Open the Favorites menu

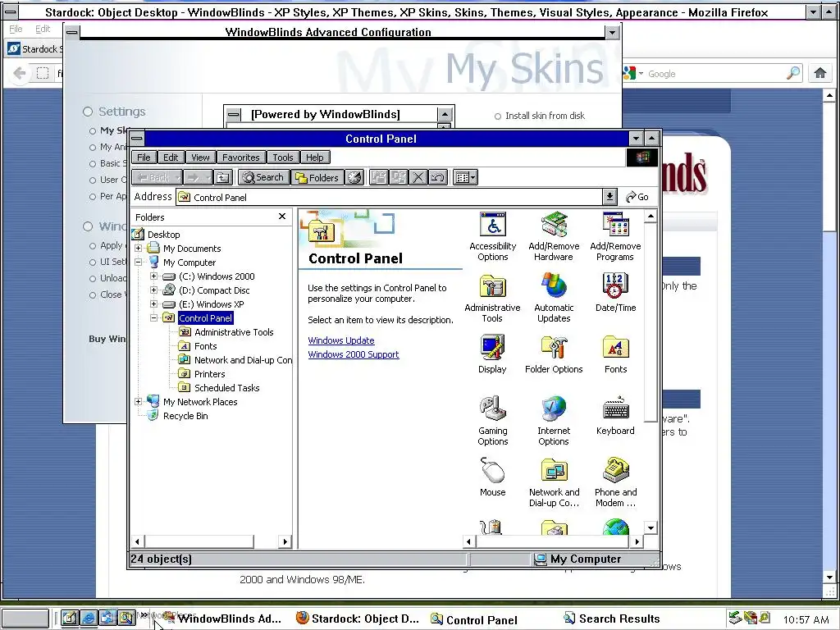[x=240, y=157]
